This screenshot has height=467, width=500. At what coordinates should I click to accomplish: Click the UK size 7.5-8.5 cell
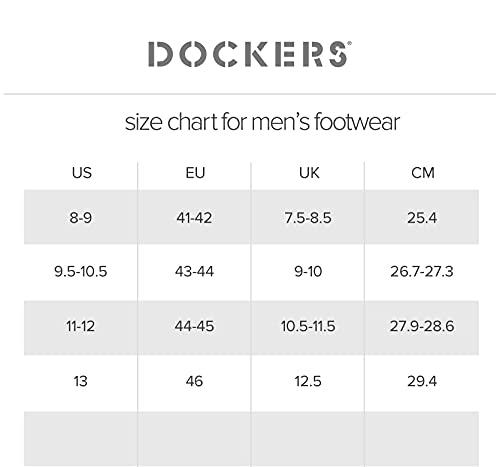308,217
